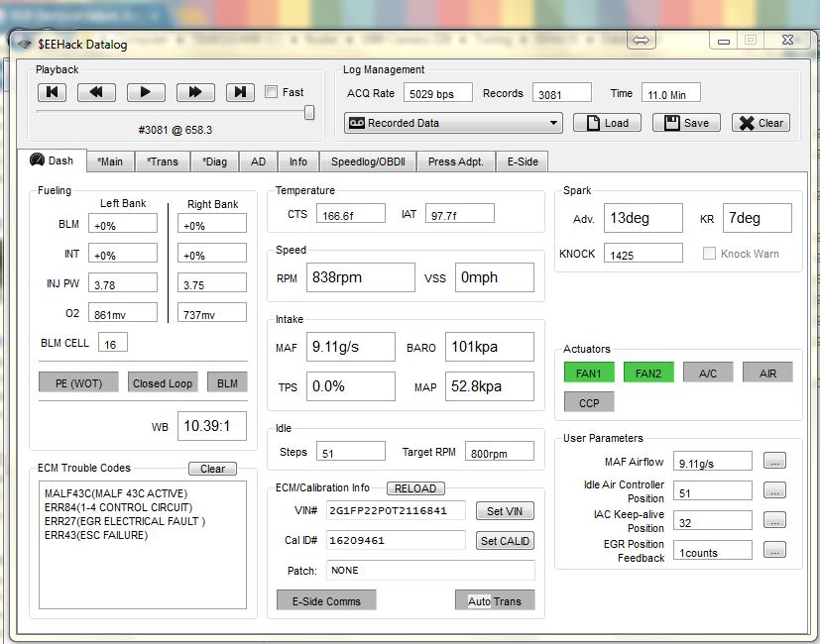Open the Recorded Data dropdown
820x644 pixels.
[453, 123]
